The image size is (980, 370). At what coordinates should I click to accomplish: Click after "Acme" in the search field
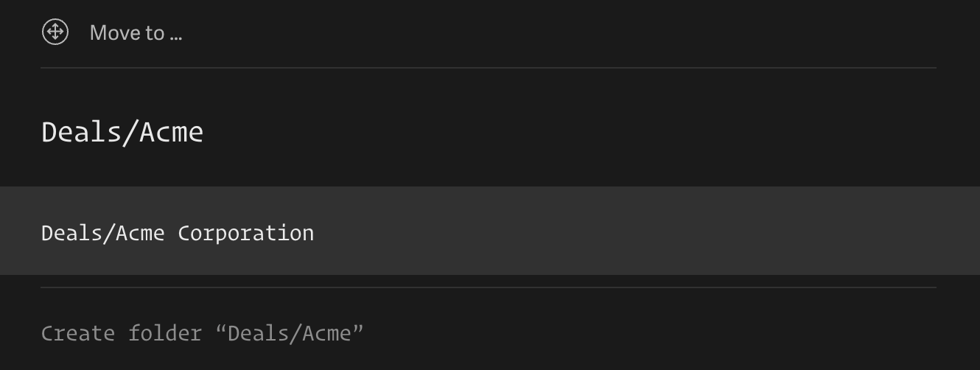point(205,133)
